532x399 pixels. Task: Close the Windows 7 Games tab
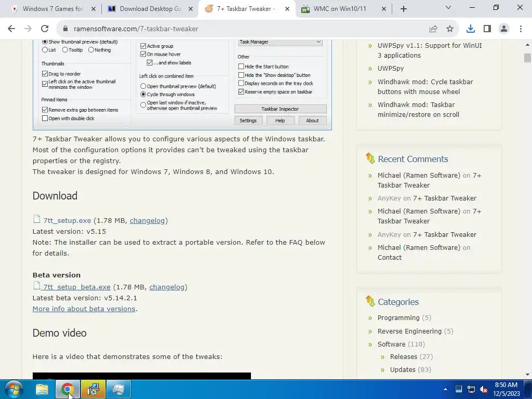[x=94, y=9]
